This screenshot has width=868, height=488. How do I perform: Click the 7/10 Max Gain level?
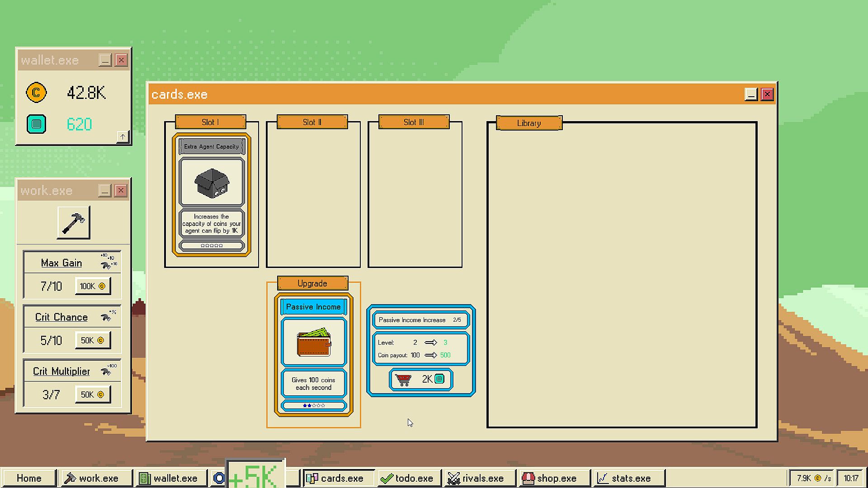(x=51, y=286)
